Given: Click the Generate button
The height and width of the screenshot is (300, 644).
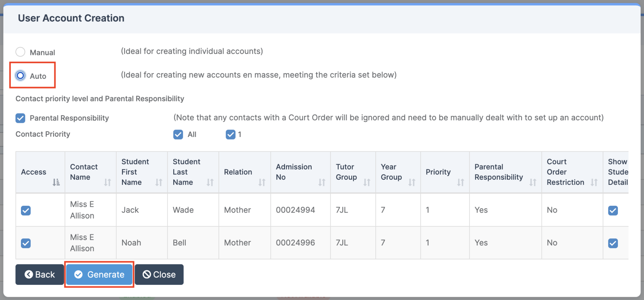Looking at the screenshot, I should click(x=99, y=275).
